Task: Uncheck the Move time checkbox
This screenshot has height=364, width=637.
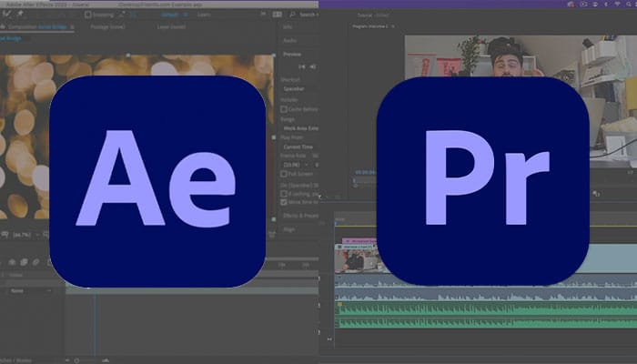Action: pos(284,202)
